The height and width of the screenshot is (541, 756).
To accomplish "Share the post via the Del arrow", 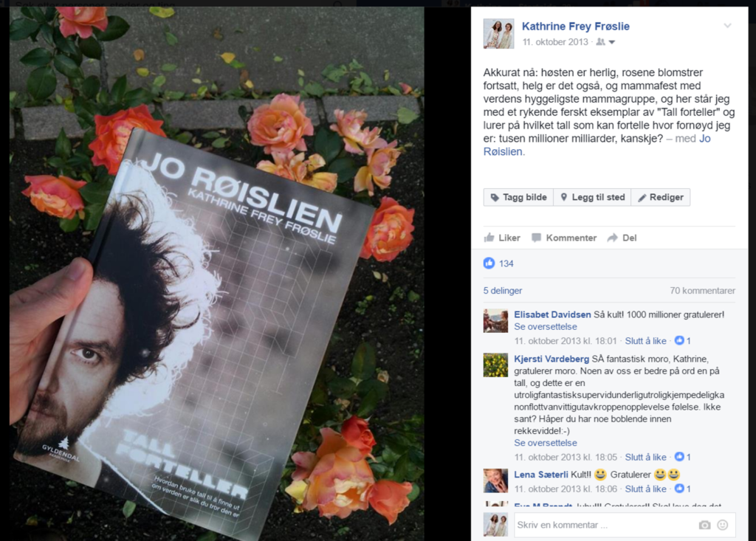I will click(x=622, y=238).
